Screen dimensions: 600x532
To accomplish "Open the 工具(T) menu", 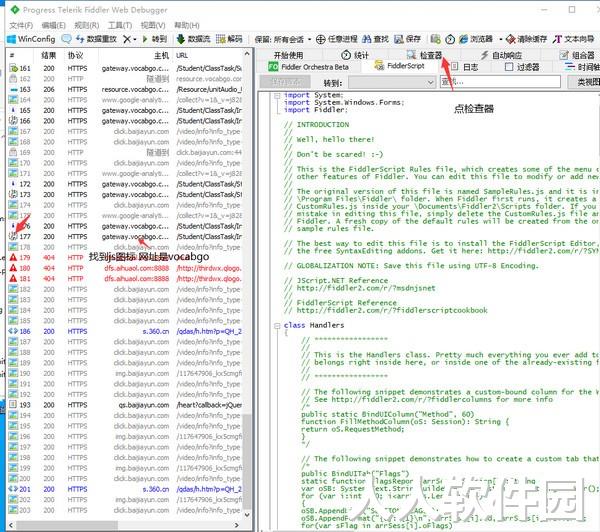I will pyautogui.click(x=120, y=25).
